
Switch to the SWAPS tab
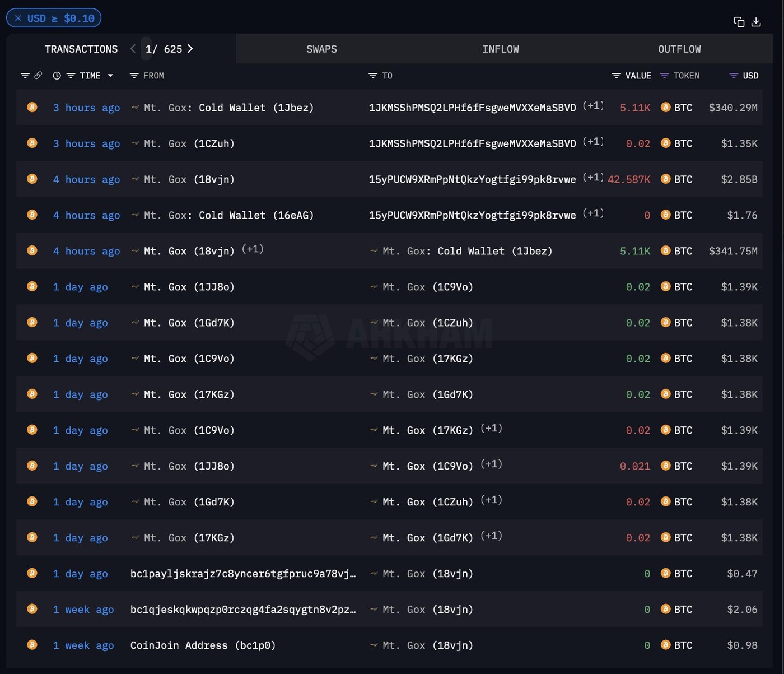pos(321,49)
